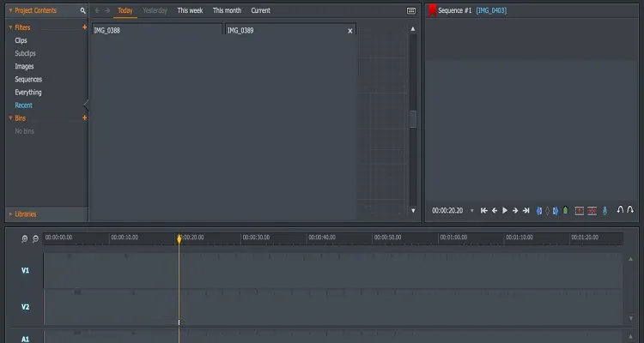The height and width of the screenshot is (343, 644).
Task: Jump to the sequence start
Action: coord(484,210)
